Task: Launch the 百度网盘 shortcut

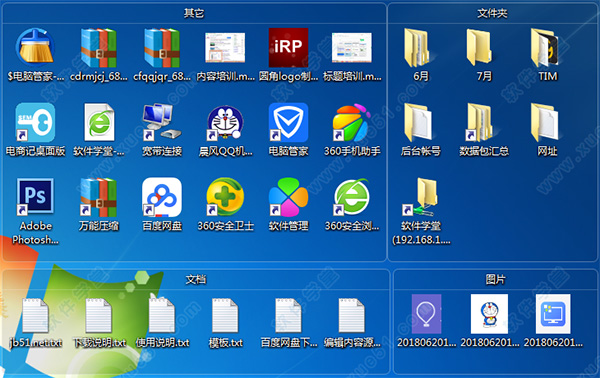Action: (162, 197)
